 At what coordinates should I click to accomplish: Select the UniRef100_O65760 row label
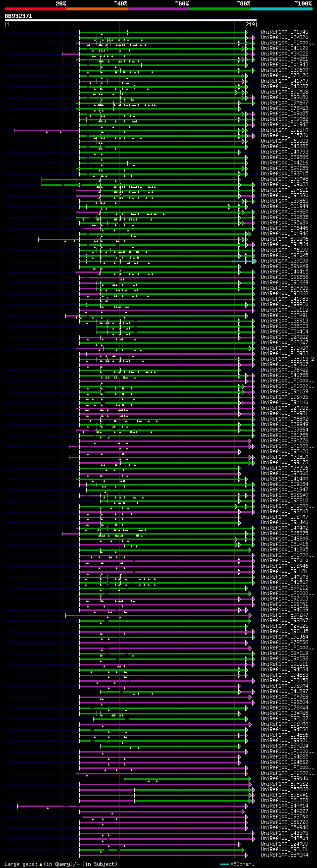coord(284,136)
